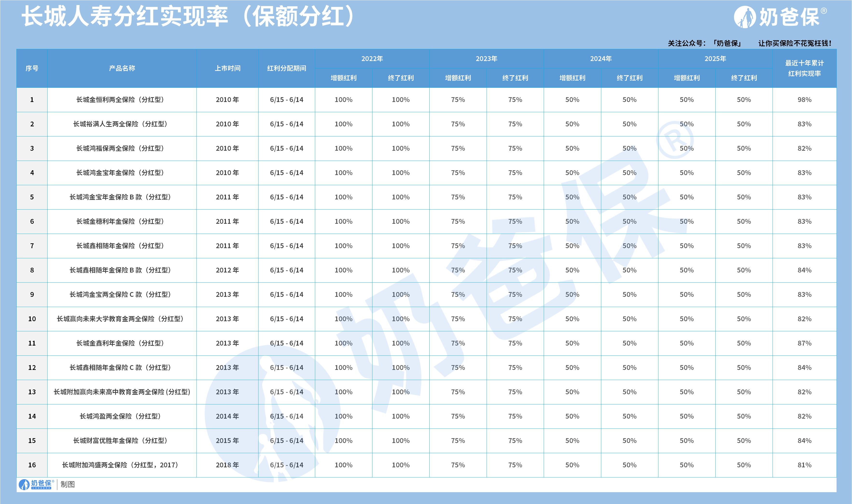
Task: Click 增额红利 sub-header under 2023年
Action: (458, 78)
